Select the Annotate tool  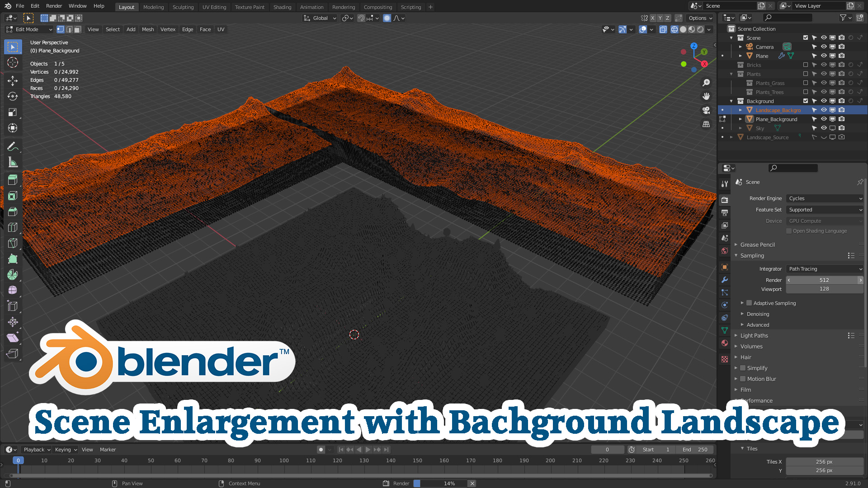click(x=13, y=146)
